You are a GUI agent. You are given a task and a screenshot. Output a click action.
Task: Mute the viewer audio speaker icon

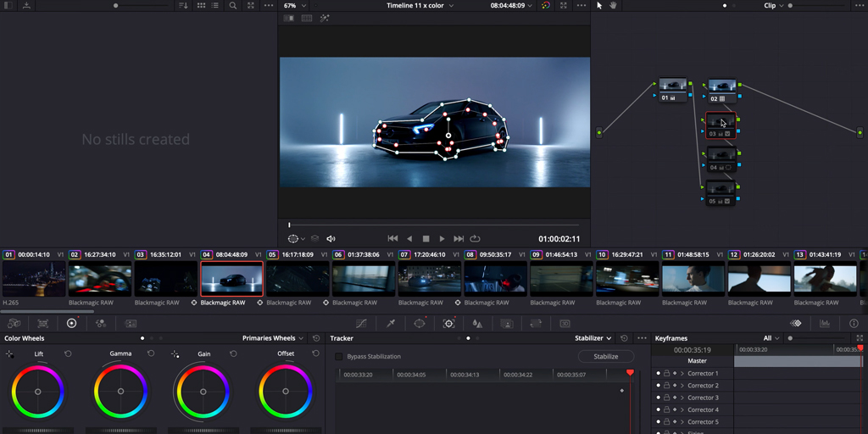[x=331, y=239]
